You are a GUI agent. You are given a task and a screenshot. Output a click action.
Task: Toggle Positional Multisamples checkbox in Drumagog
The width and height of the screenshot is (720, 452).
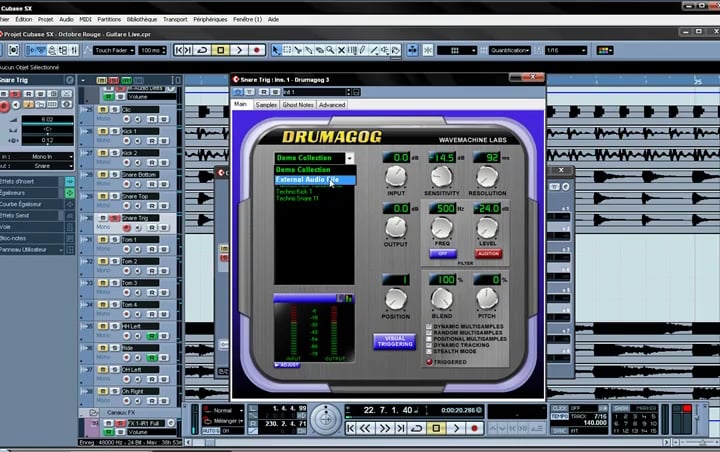click(x=429, y=339)
